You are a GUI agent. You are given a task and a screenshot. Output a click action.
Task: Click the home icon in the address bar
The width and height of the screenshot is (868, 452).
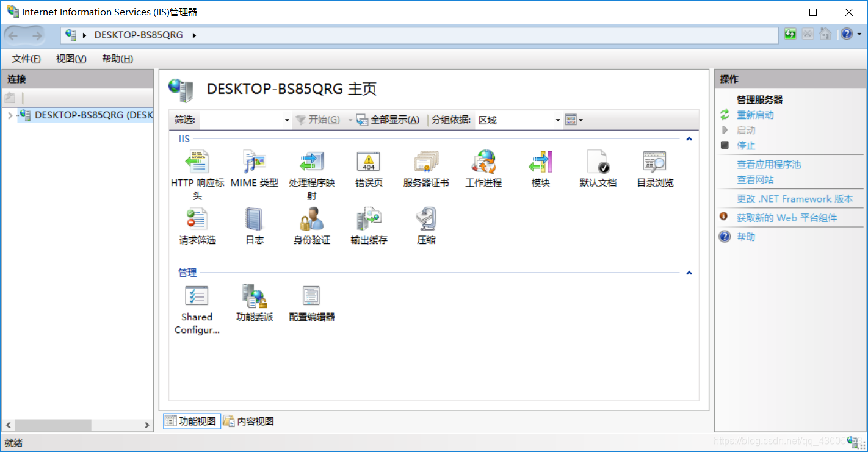[825, 34]
